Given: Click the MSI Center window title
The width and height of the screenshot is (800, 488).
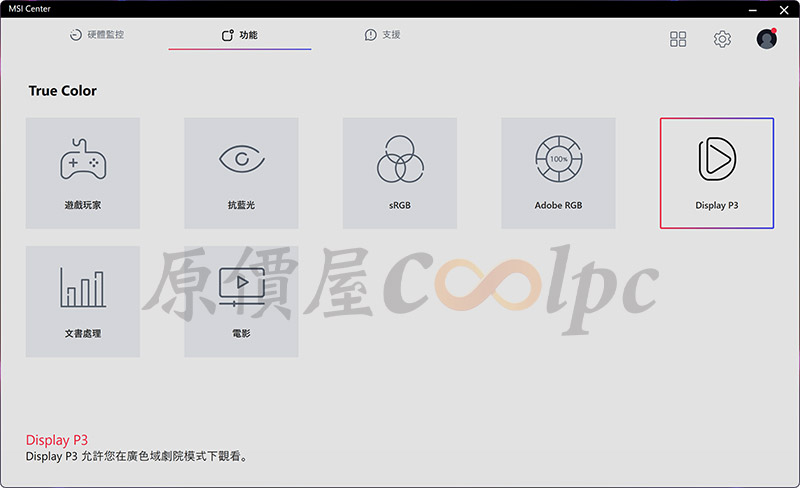Looking at the screenshot, I should (x=30, y=9).
